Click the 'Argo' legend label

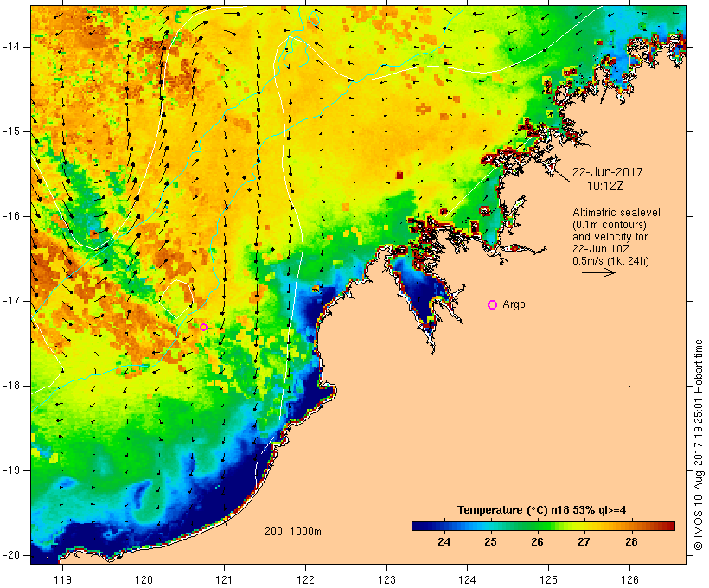(514, 304)
